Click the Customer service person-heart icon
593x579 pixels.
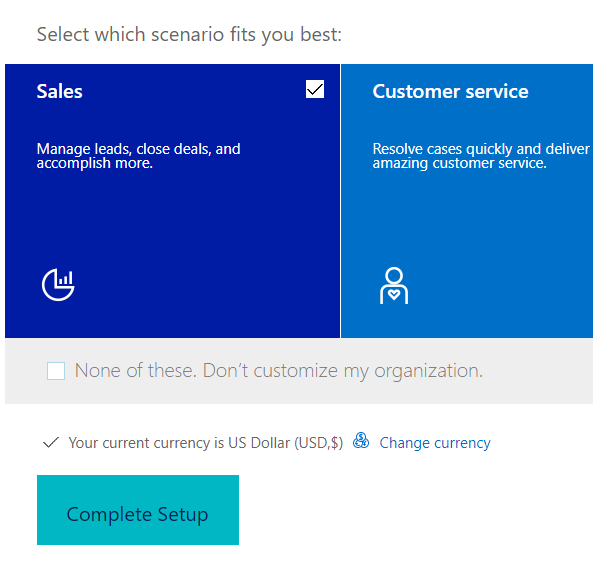point(394,286)
